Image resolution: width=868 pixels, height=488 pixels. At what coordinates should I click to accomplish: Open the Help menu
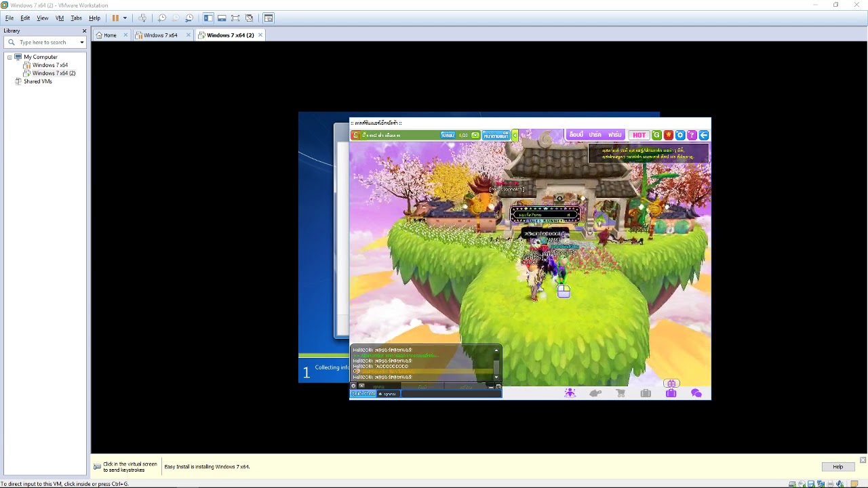pos(94,18)
